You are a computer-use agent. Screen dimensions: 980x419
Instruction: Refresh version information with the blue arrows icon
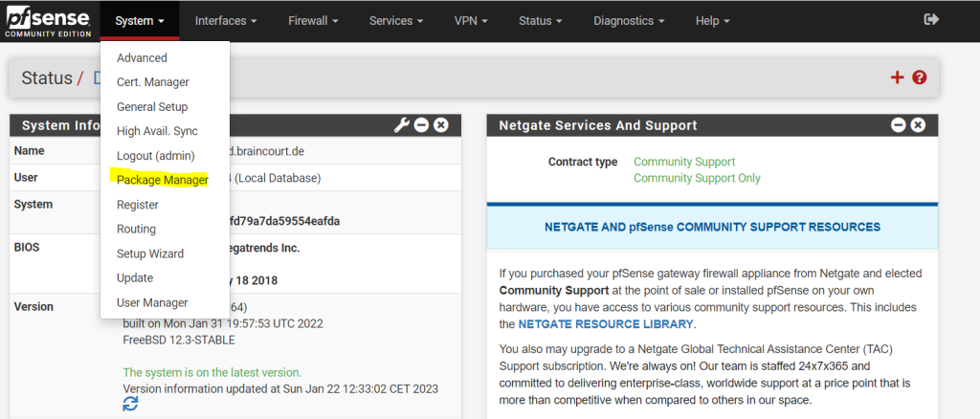[x=130, y=404]
